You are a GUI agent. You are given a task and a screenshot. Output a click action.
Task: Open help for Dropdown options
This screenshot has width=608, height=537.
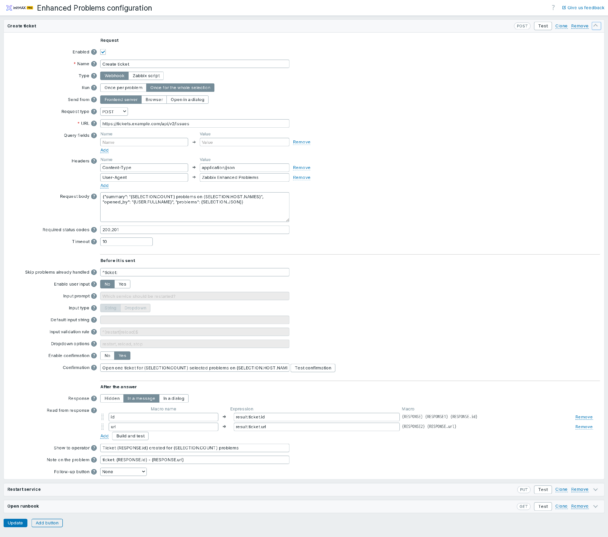[x=94, y=344]
